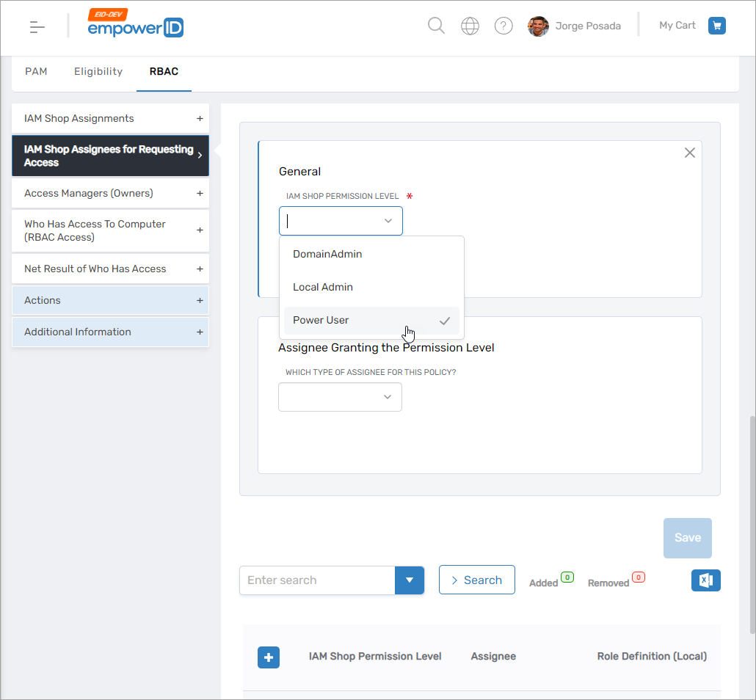Click the Search button
The image size is (756, 700).
click(477, 580)
